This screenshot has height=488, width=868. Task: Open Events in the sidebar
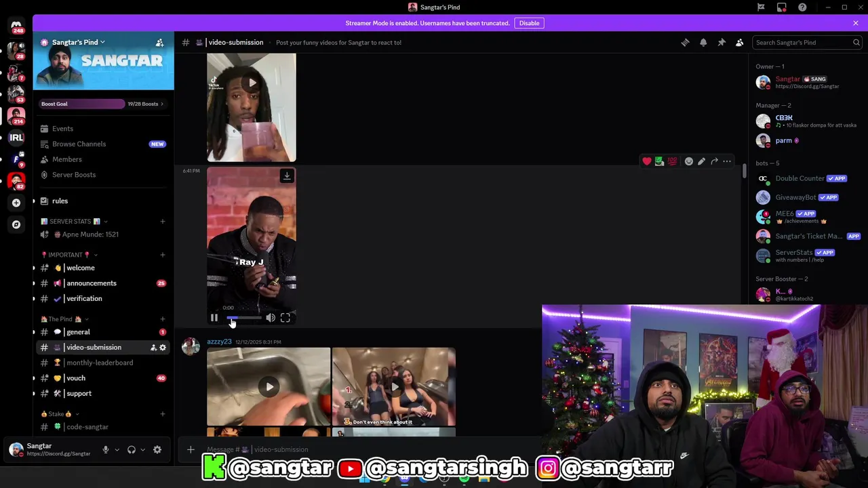103,129
